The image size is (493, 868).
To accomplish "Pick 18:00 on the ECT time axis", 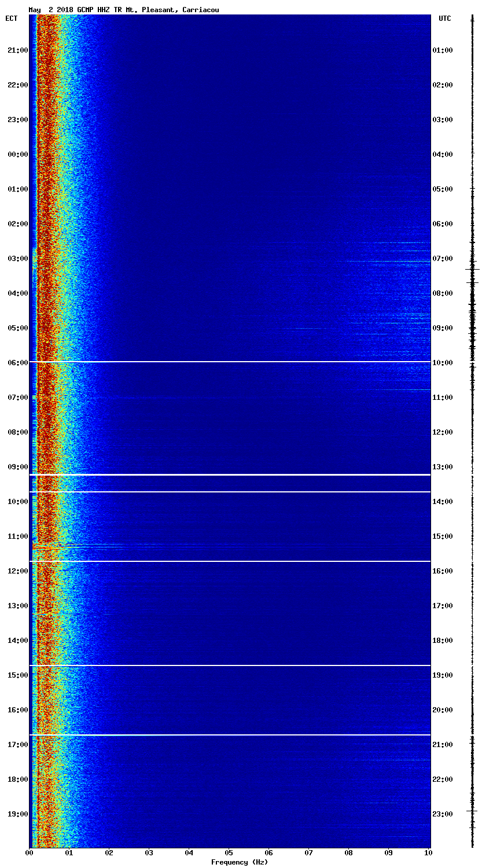I will [x=17, y=779].
